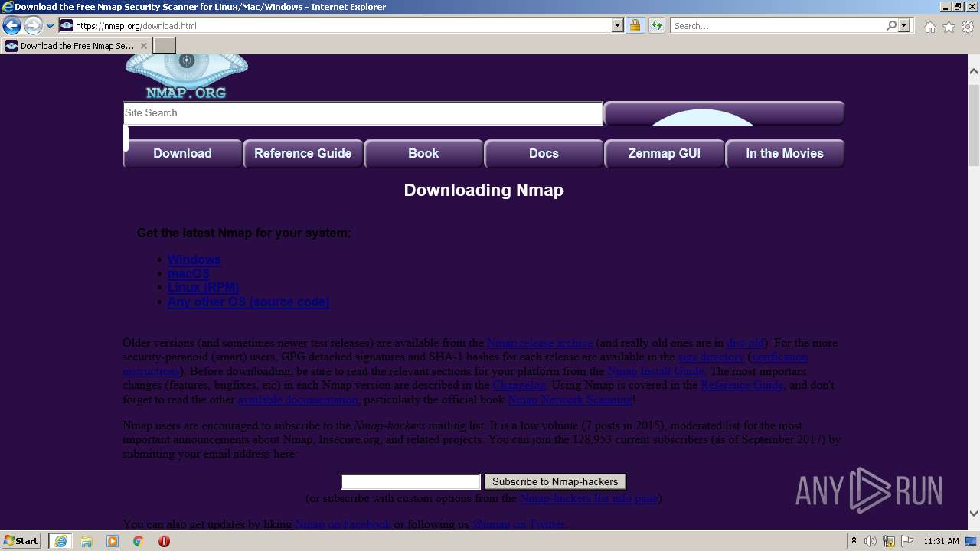Open the Nmap Install Guide link

(655, 371)
